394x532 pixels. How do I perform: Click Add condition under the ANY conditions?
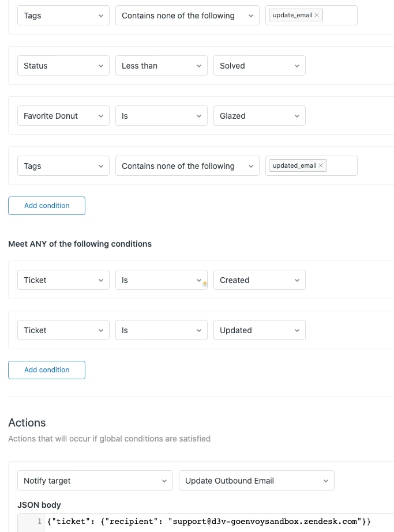[x=47, y=370]
